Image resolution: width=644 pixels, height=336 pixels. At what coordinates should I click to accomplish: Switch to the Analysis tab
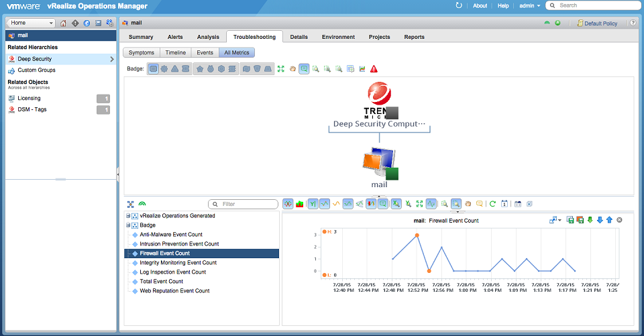tap(208, 37)
